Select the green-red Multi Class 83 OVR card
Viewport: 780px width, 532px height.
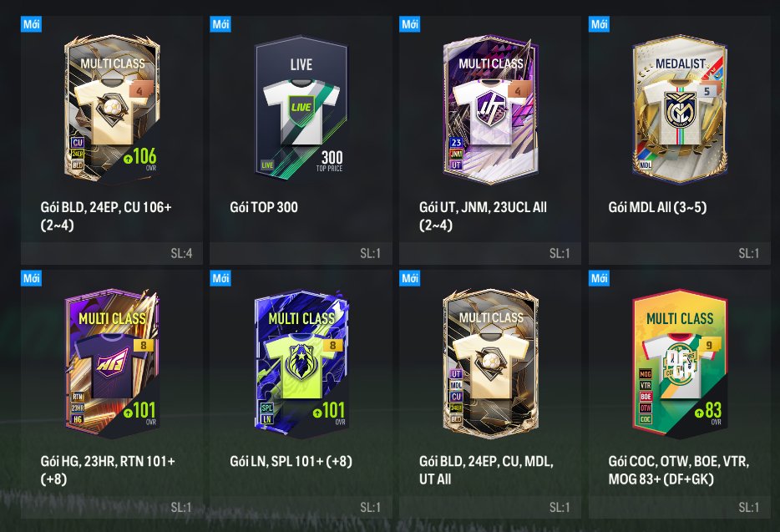(680, 363)
